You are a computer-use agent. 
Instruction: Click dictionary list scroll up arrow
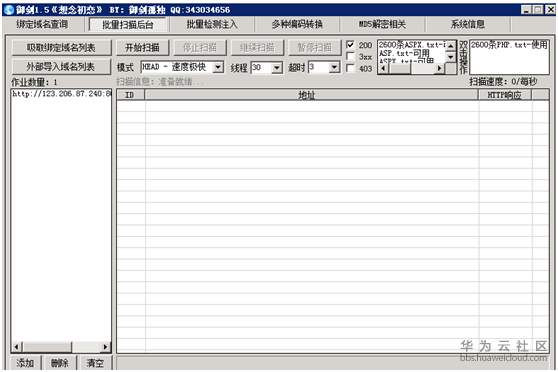[451, 46]
